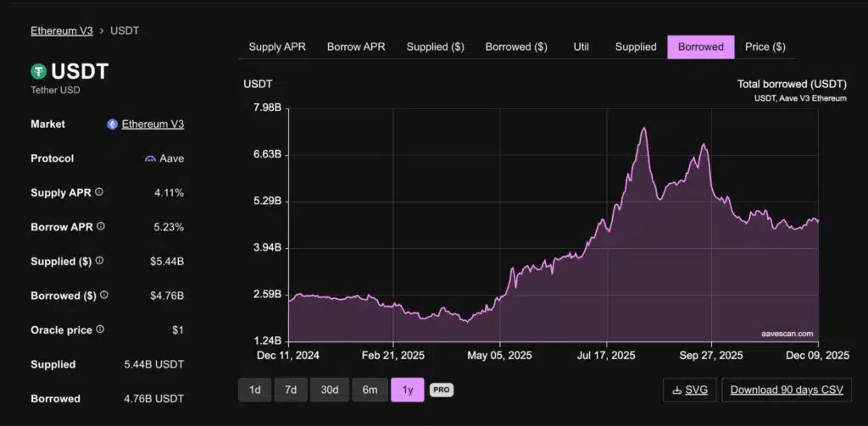
Task: Click the $5.44B supplied value
Action: pyautogui.click(x=167, y=262)
